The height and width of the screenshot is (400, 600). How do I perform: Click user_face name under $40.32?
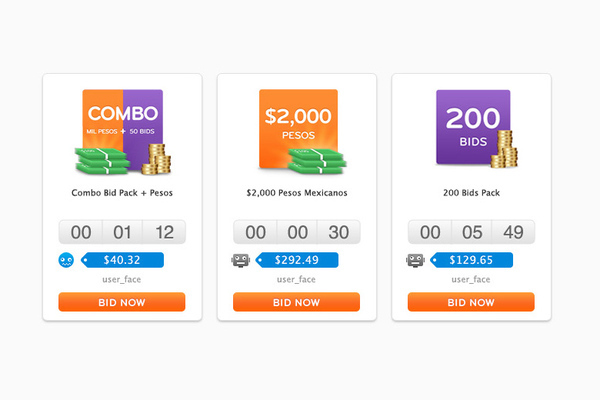(122, 279)
